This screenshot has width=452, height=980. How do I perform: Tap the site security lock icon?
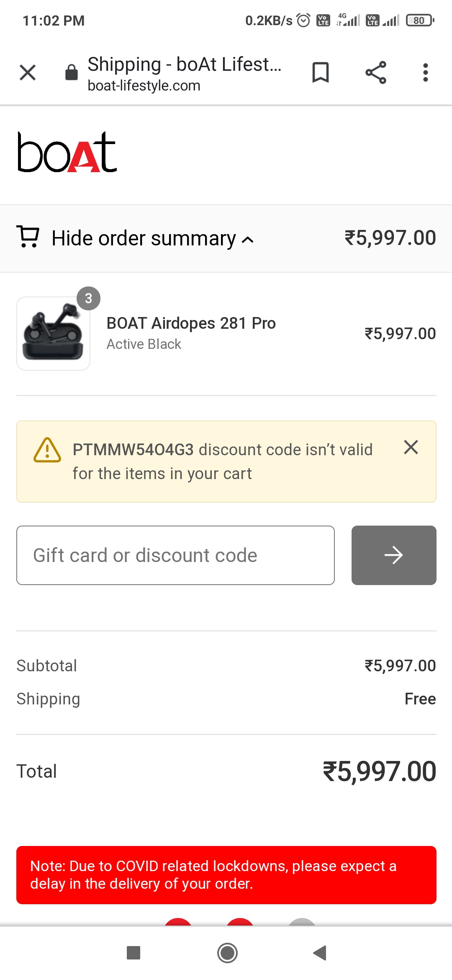pos(72,72)
